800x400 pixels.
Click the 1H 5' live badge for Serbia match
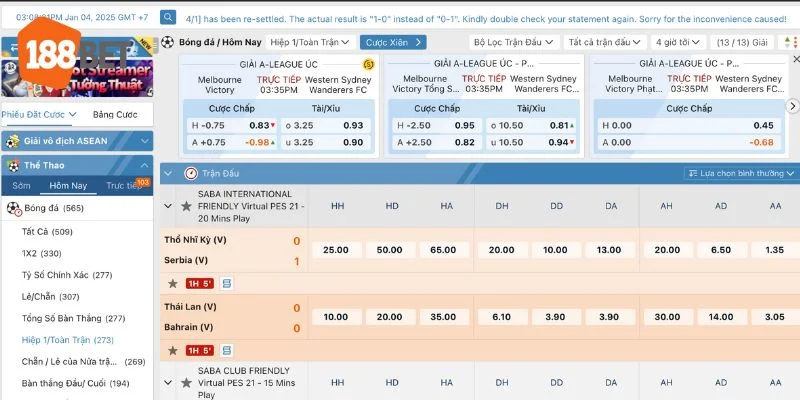(199, 284)
